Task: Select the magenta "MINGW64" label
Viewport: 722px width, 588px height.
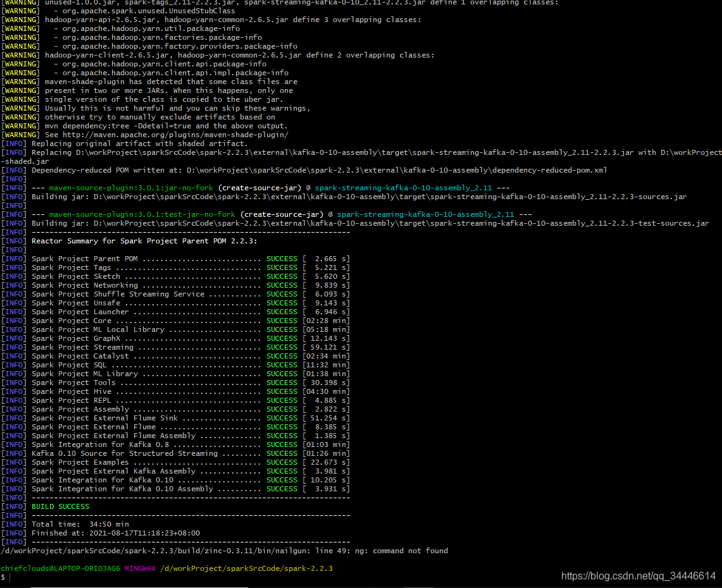Action: coord(140,568)
